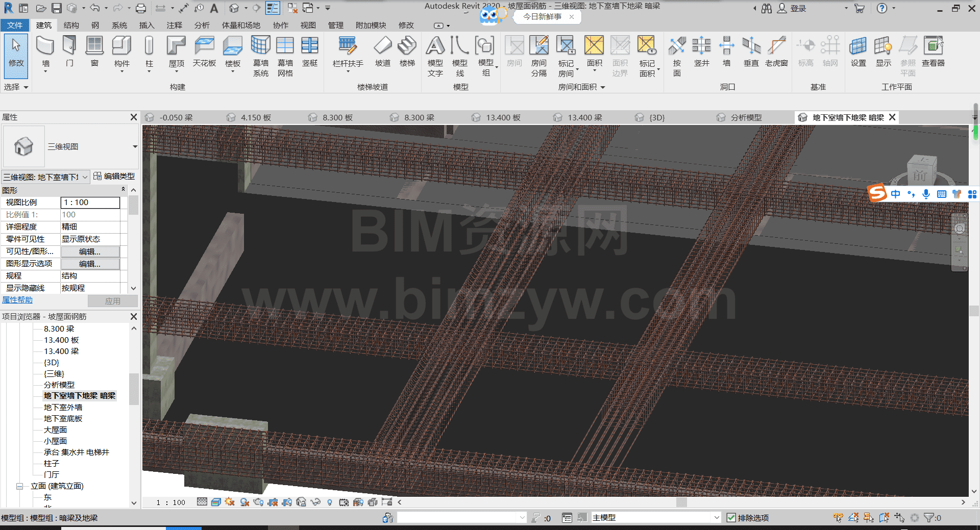The height and width of the screenshot is (530, 980).
Task: Select the Tag Room (标记房间) tool
Action: pos(566,56)
